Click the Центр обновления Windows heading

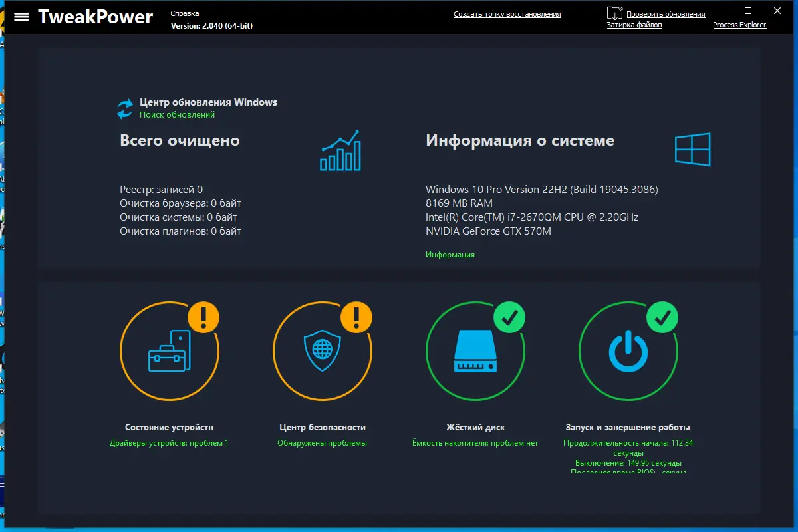pyautogui.click(x=208, y=102)
